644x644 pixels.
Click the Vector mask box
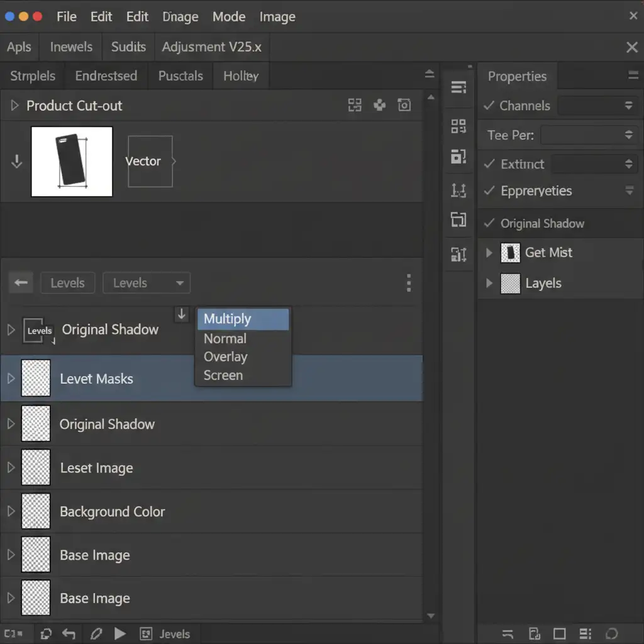(x=150, y=161)
